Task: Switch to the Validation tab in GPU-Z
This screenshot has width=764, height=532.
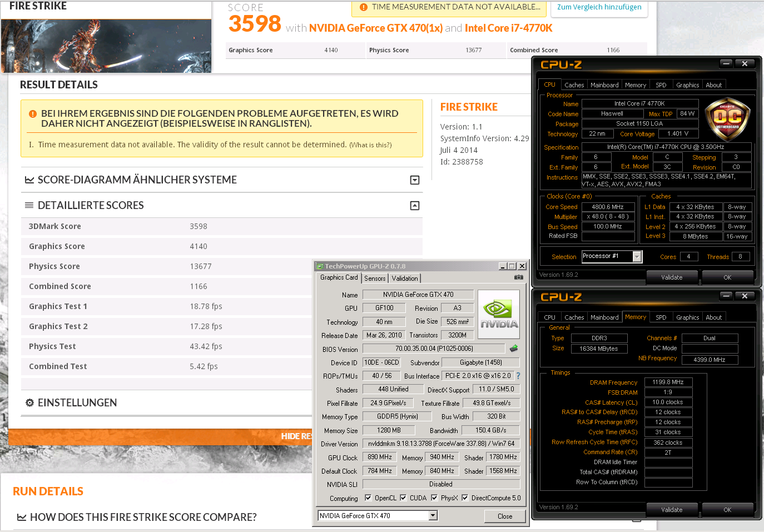Action: (x=405, y=279)
